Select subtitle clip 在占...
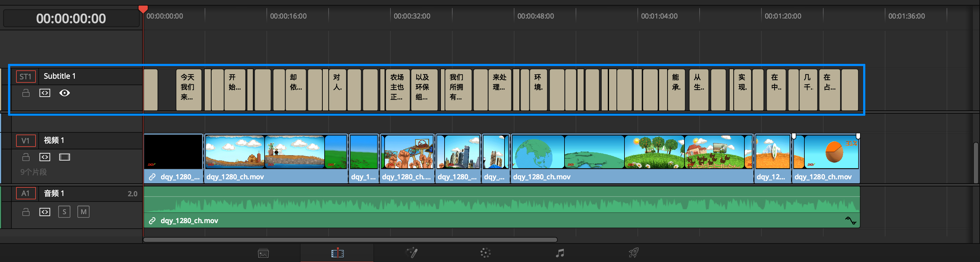Screen dimensions: 980x262 coord(829,89)
